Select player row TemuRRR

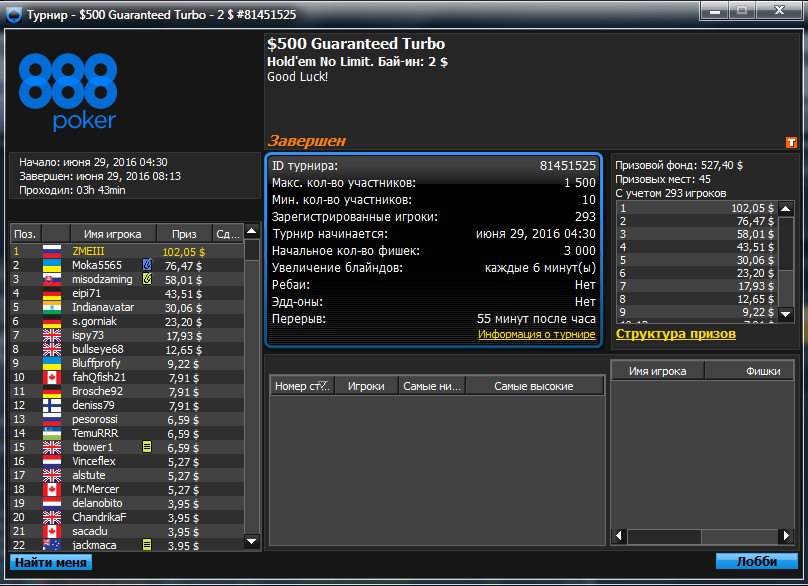click(x=127, y=433)
